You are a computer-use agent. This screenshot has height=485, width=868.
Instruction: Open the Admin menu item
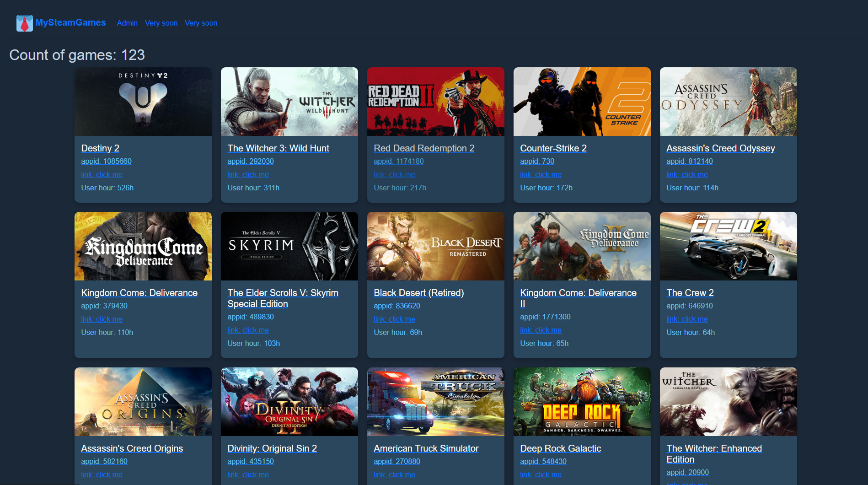point(127,23)
